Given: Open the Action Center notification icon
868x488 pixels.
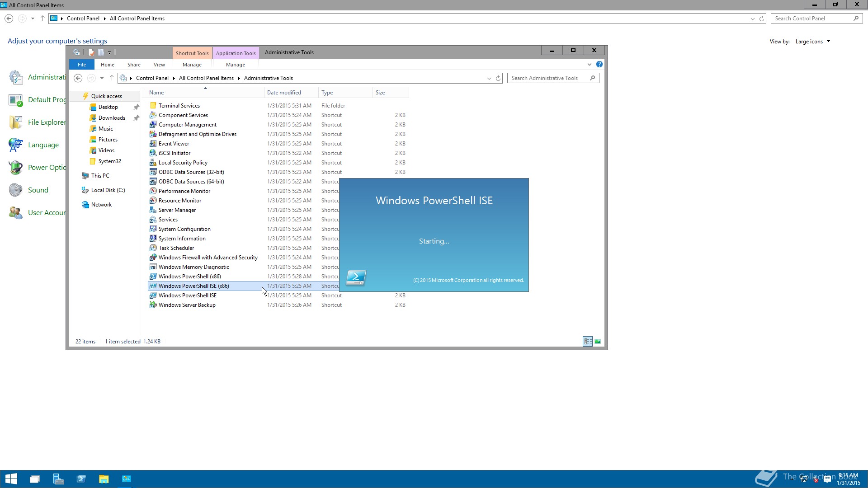Looking at the screenshot, I should coord(827,479).
